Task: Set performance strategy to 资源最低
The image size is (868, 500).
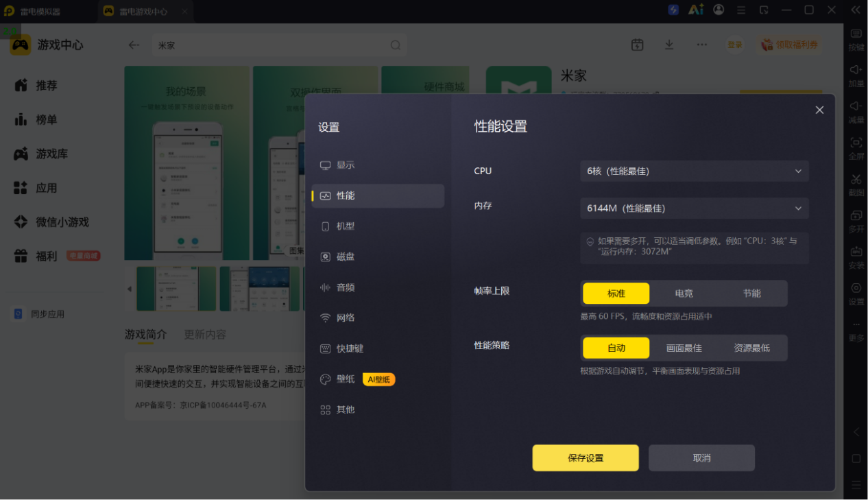Action: pos(751,348)
